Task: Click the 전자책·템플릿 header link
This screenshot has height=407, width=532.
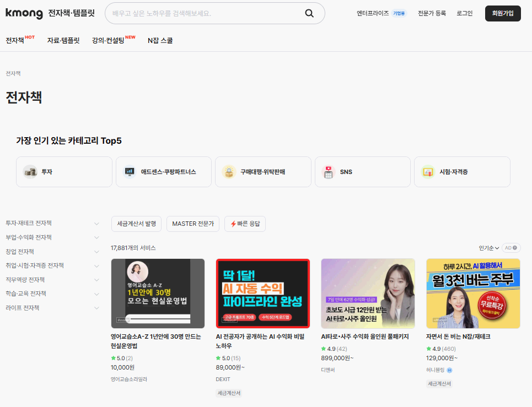Action: 71,13
